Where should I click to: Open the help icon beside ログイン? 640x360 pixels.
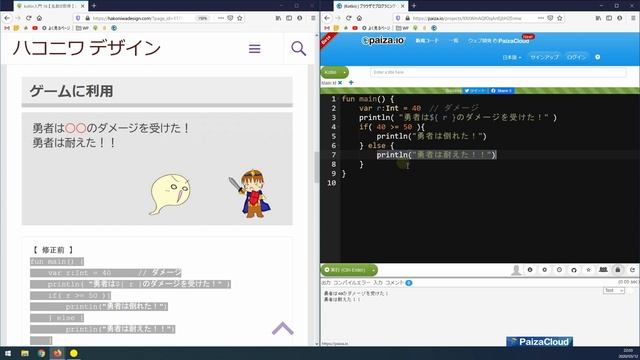pos(598,57)
